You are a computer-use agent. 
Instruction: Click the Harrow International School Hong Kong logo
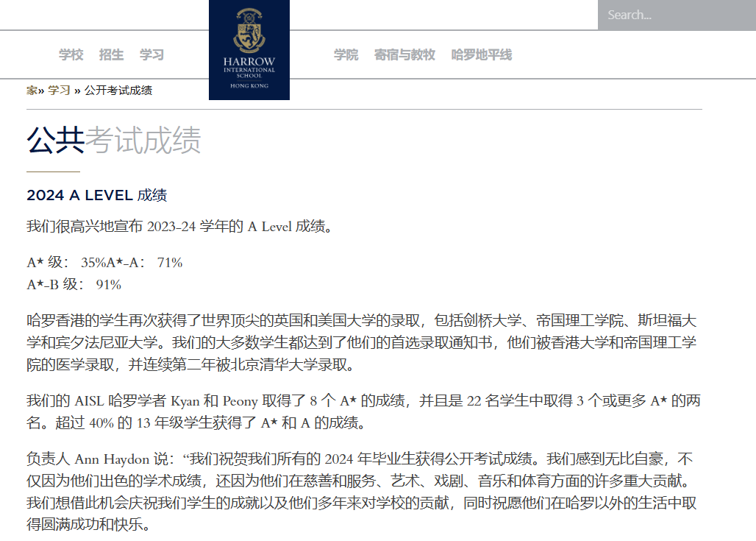coord(249,50)
